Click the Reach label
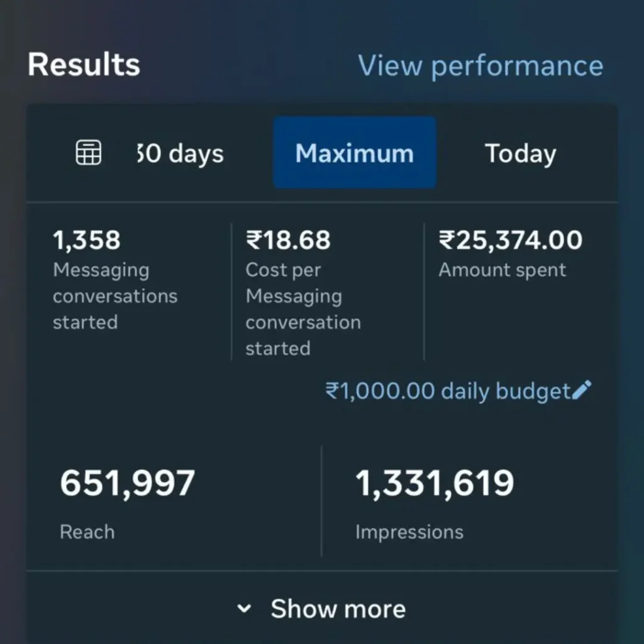This screenshot has height=644, width=644. click(x=87, y=532)
